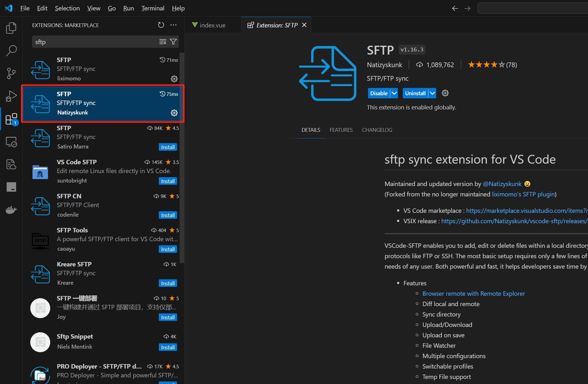This screenshot has width=588, height=384.
Task: Open the Edit menu
Action: pos(42,8)
